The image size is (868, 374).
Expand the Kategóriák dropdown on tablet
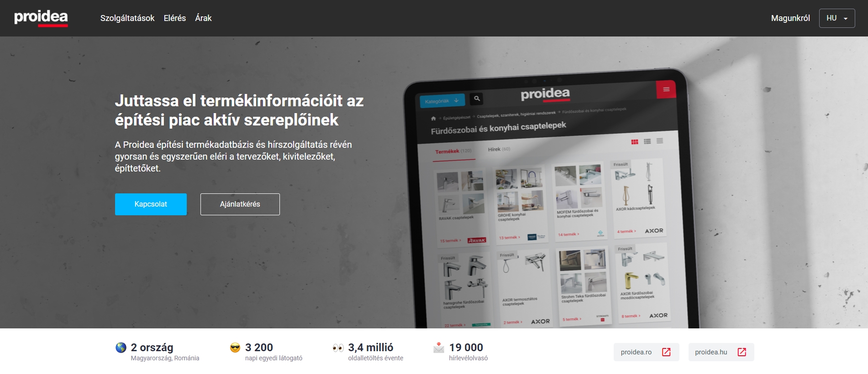click(x=442, y=101)
